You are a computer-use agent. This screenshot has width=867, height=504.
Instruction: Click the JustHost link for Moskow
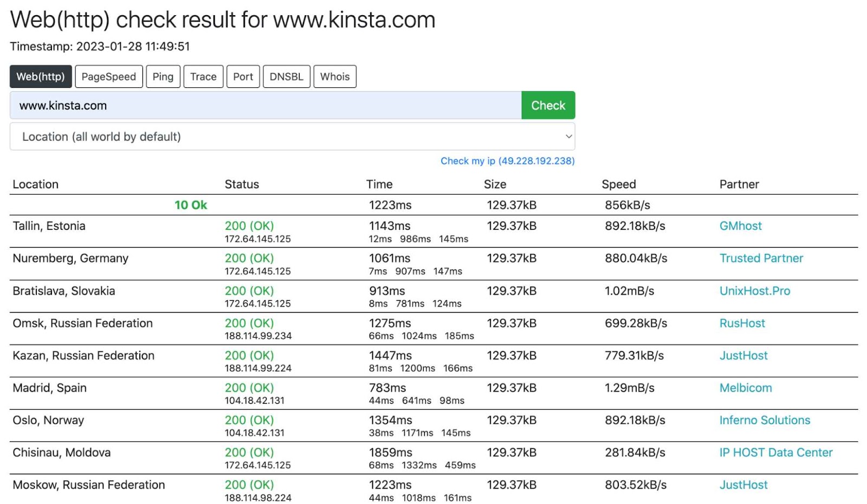pos(743,484)
